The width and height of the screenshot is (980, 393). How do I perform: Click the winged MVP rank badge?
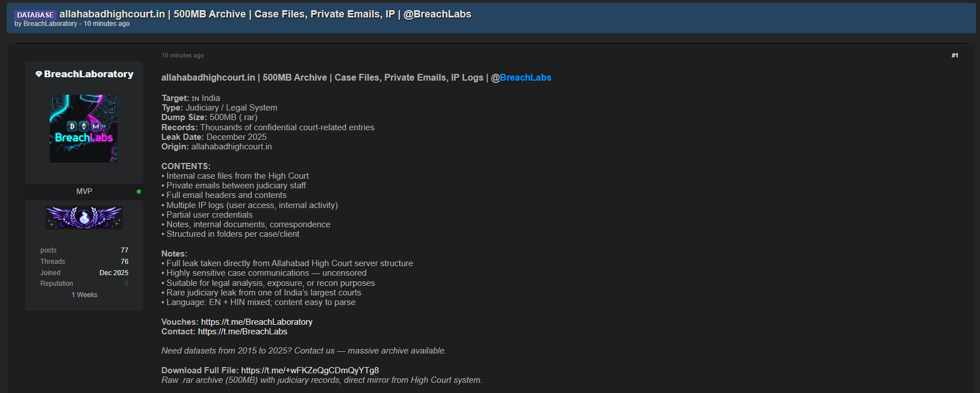(x=84, y=218)
